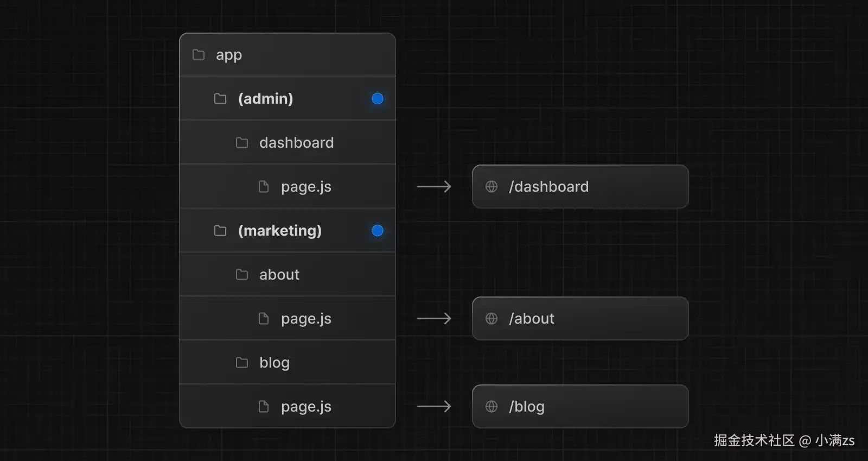This screenshot has width=868, height=461.
Task: Open the /dashboard route URL box
Action: 580,187
